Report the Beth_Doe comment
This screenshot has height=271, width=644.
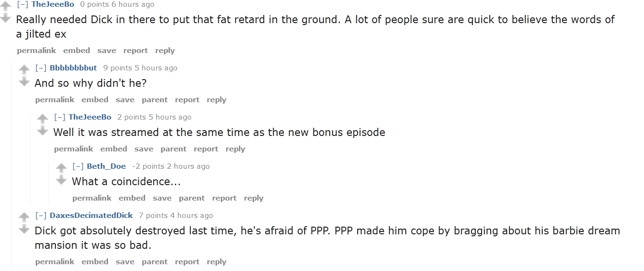(x=224, y=198)
